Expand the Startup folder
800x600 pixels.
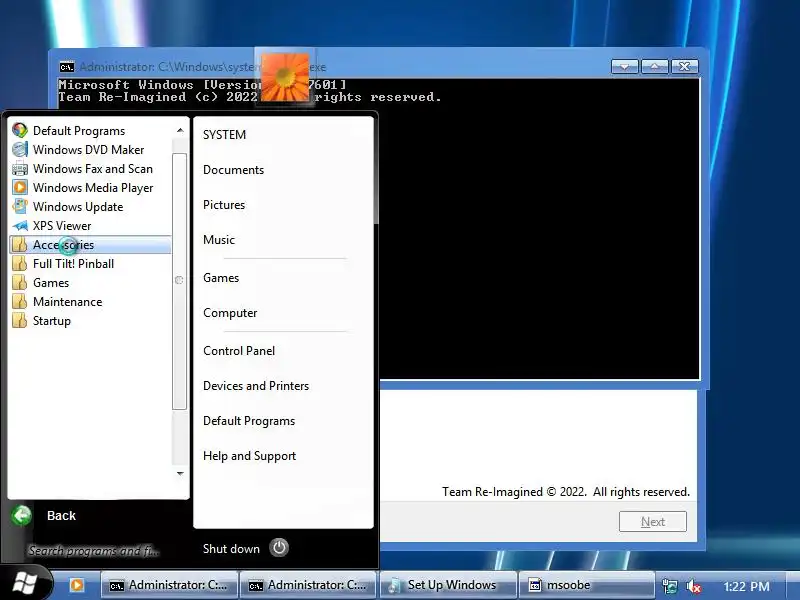90,320
